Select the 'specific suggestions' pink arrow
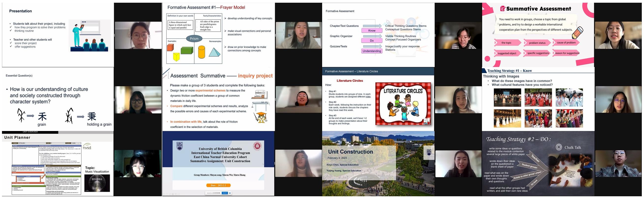The width and height of the screenshot is (644, 198). (x=538, y=53)
